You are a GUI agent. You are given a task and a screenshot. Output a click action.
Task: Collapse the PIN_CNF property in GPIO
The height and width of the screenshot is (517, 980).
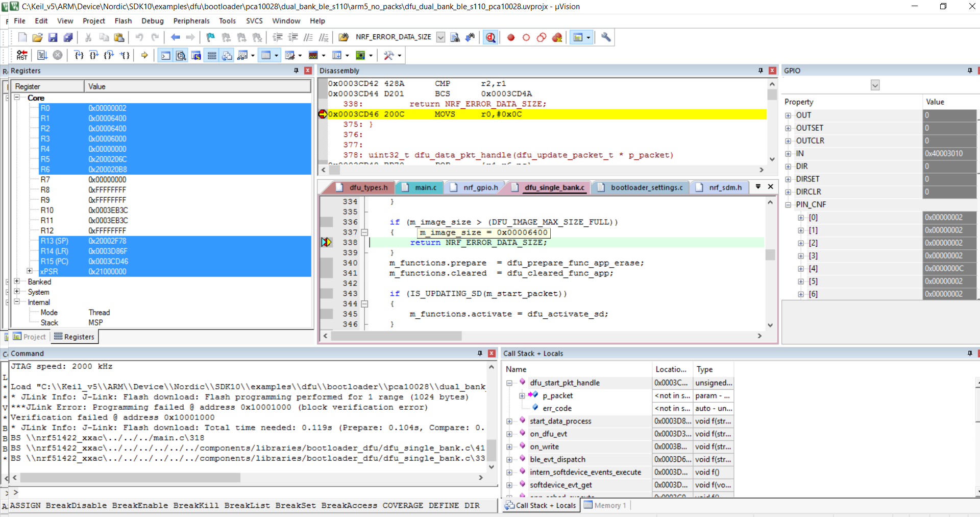[x=789, y=205]
